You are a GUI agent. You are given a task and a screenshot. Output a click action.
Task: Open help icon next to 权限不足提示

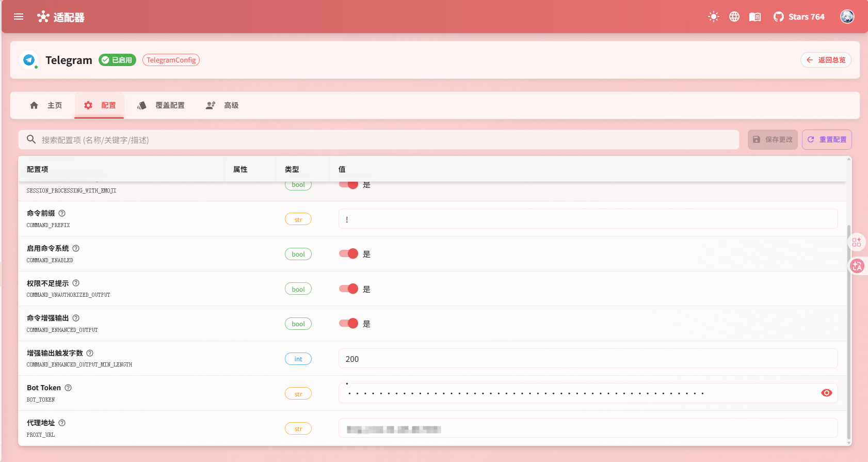pos(76,283)
